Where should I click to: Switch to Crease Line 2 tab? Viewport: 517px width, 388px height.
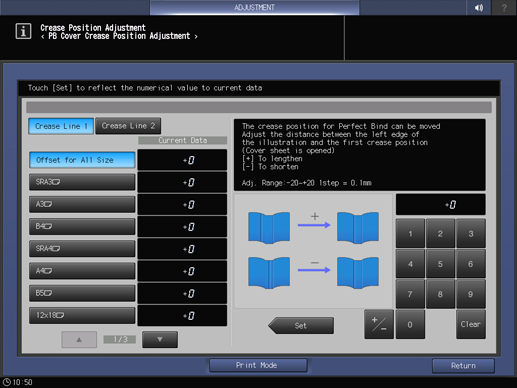pyautogui.click(x=128, y=126)
